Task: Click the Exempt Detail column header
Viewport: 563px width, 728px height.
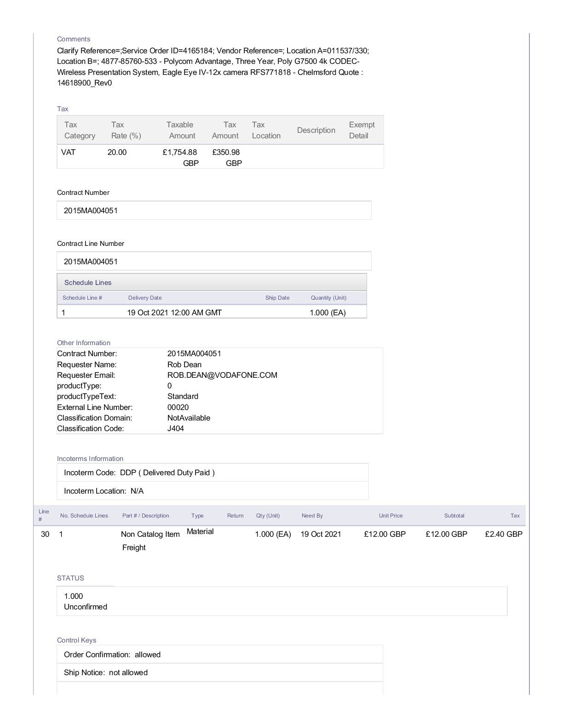Action: point(362,130)
